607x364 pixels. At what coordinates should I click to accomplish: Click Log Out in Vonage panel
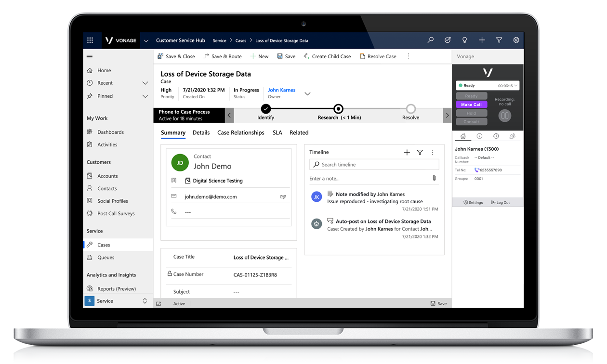(500, 203)
